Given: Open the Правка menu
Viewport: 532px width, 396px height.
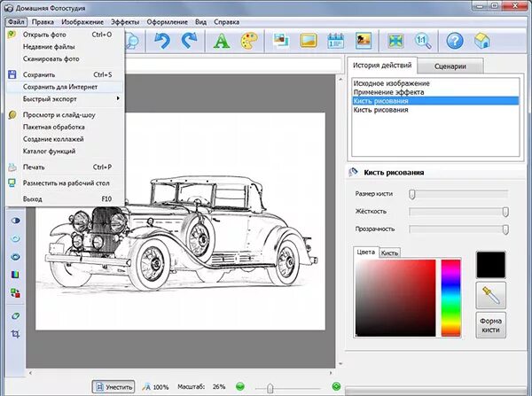Looking at the screenshot, I should pyautogui.click(x=43, y=21).
